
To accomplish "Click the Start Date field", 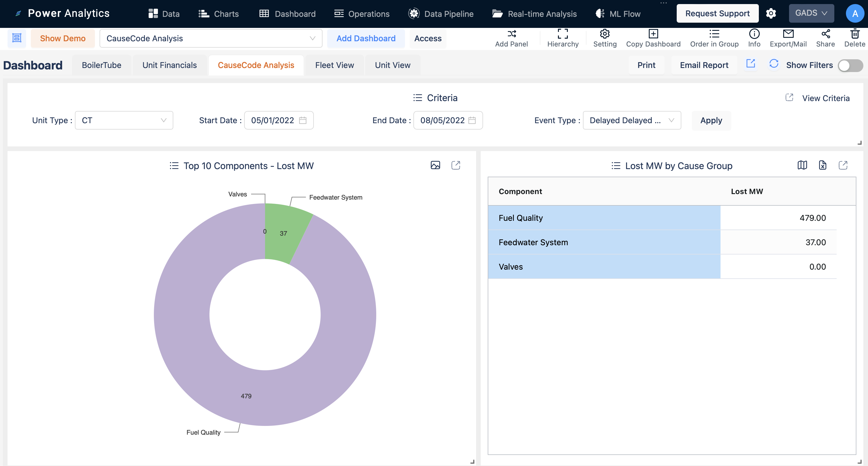I will (x=273, y=120).
